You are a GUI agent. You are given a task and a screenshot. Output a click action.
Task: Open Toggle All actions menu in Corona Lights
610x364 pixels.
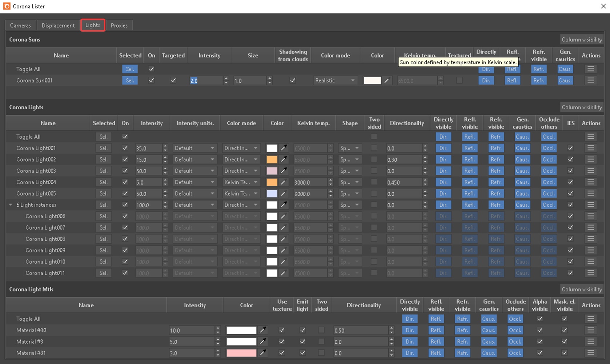pyautogui.click(x=591, y=137)
